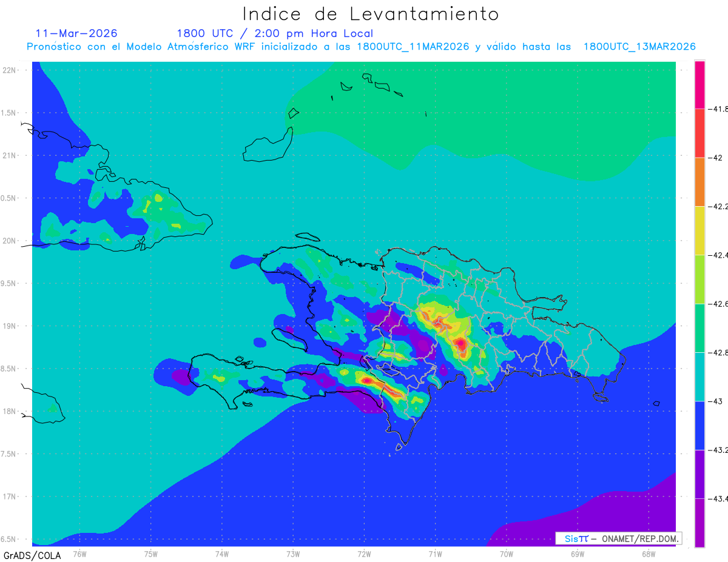Click the title "Indice de Levantamiento"
Viewport: 728px width, 562px height.
[x=371, y=14]
